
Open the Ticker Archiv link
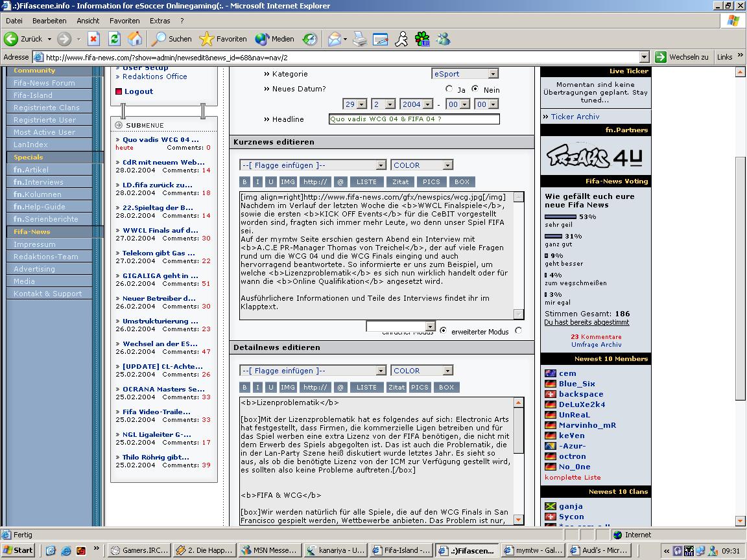[x=575, y=117]
